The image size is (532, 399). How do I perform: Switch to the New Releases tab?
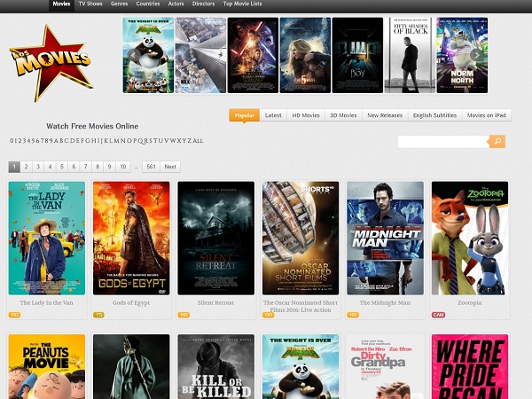[385, 115]
